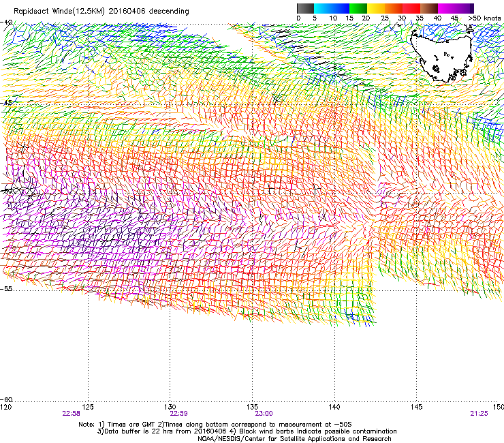504x443 pixels.
Task: Click the brown 35-40 knots legend segment
Action: click(429, 8)
